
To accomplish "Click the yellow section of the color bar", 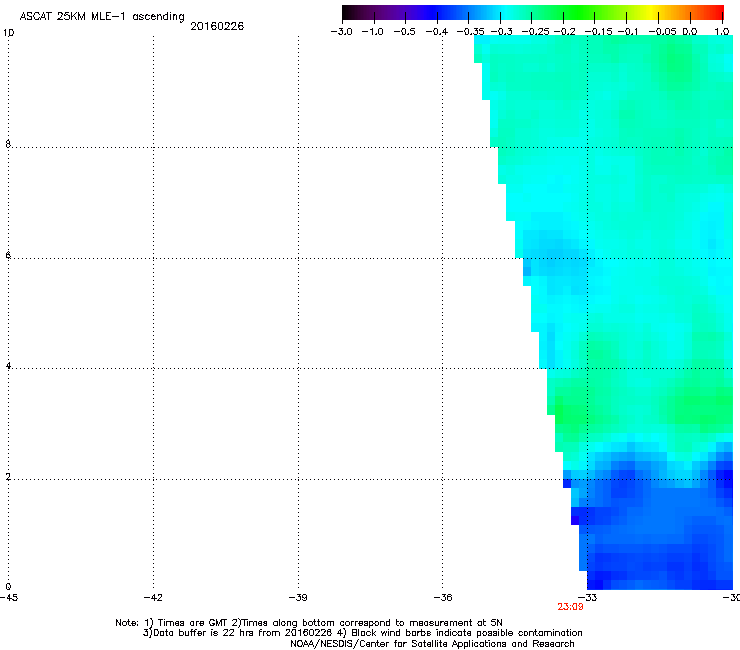I will click(x=653, y=12).
